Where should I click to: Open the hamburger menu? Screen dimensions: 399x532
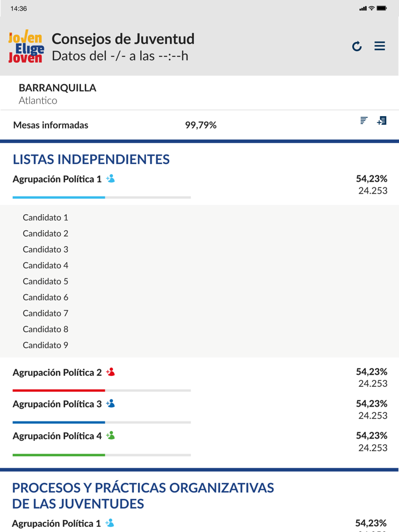(380, 46)
